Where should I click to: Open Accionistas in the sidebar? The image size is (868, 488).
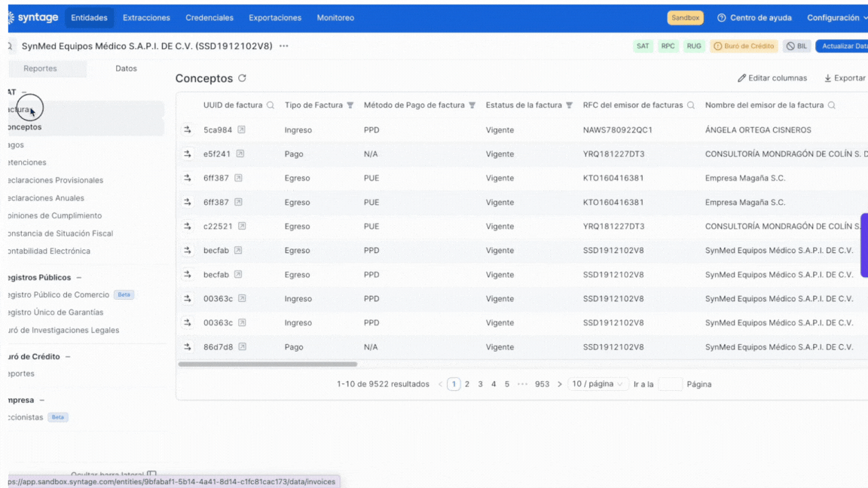[26, 417]
